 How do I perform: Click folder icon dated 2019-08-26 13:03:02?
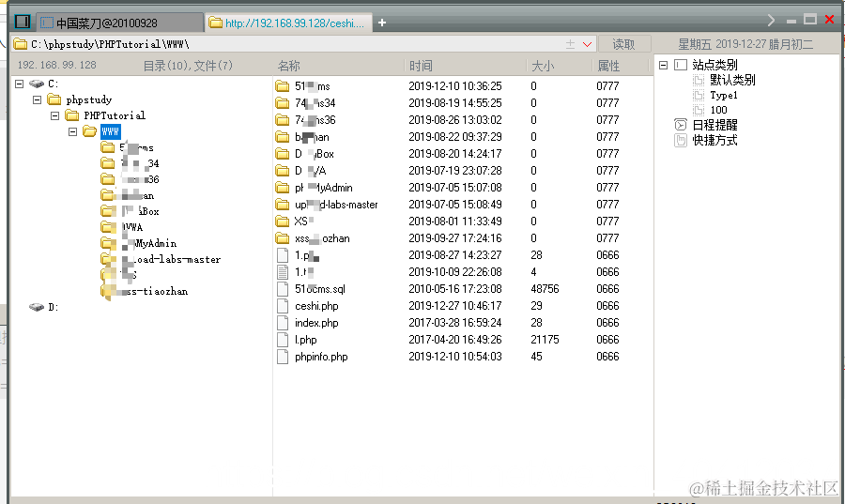(283, 120)
